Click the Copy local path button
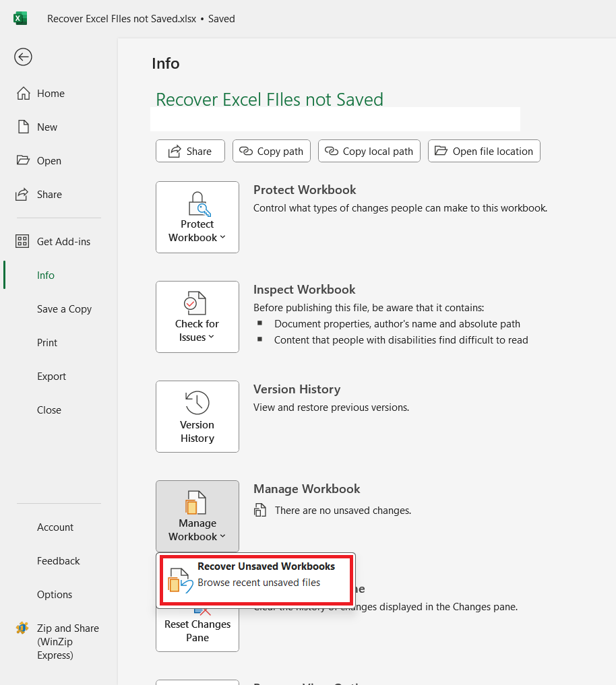The width and height of the screenshot is (616, 685). point(369,151)
